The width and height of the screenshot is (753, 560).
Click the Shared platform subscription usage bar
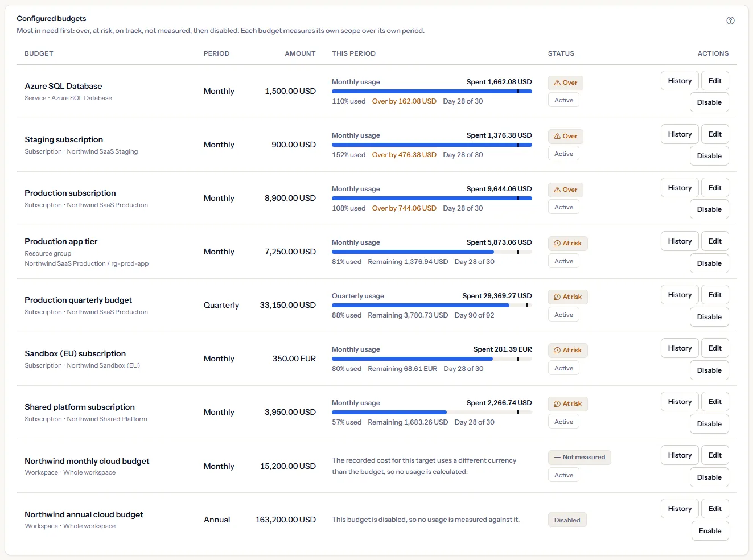(432, 412)
